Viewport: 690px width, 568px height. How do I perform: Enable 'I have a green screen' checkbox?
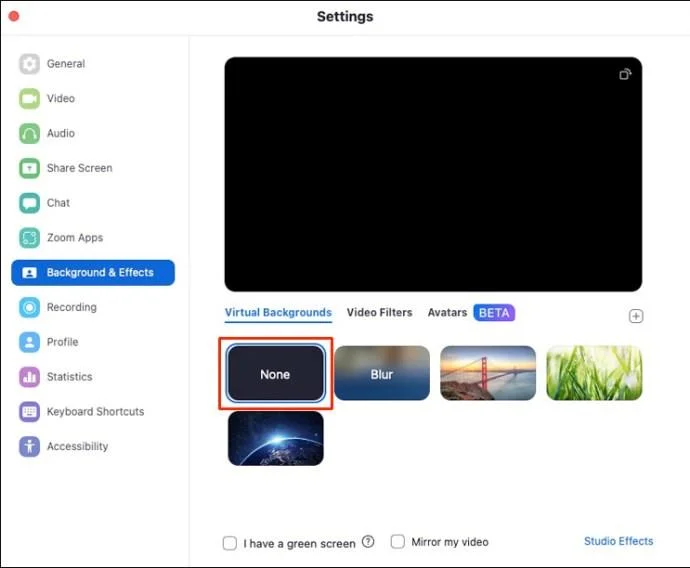pos(230,543)
